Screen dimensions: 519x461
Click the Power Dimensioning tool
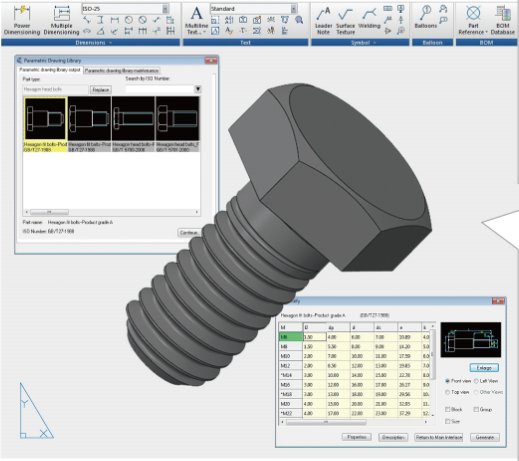(x=22, y=20)
